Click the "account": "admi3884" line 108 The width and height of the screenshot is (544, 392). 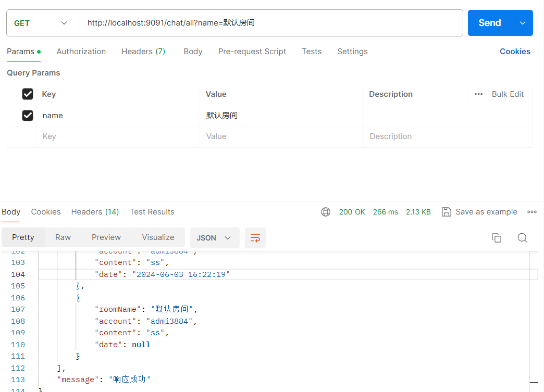point(146,321)
